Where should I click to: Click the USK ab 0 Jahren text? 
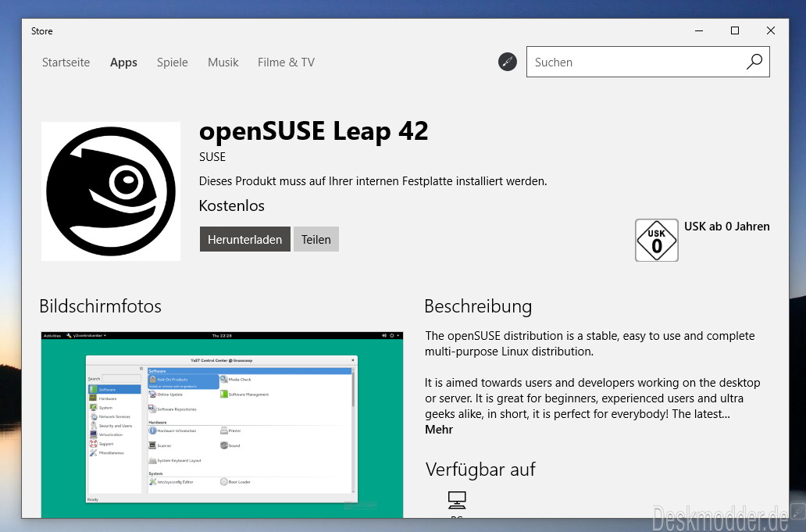pos(727,227)
